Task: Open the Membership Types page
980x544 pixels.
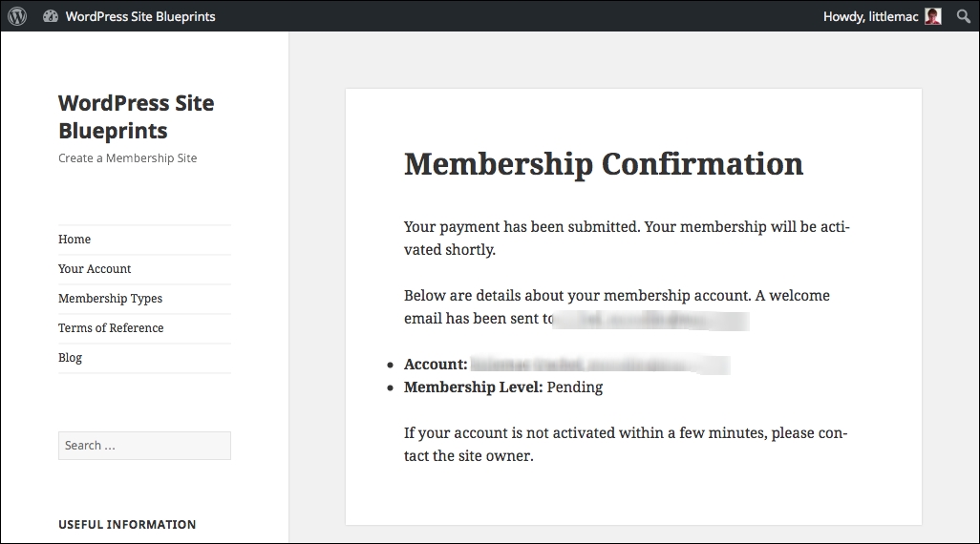Action: 110,299
